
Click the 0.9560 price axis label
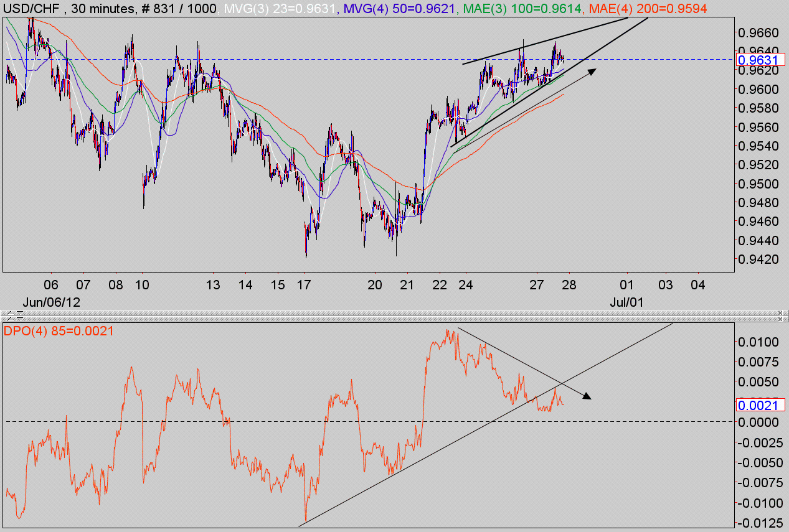point(758,128)
